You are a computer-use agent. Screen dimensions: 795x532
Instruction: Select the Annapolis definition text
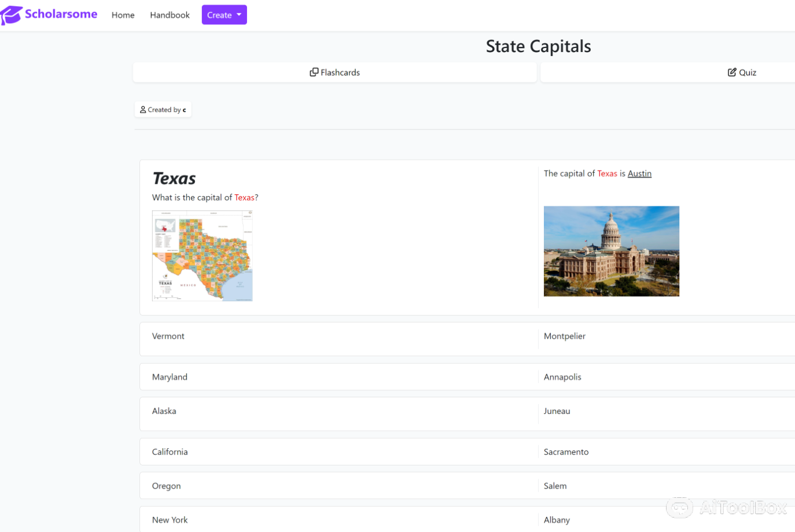click(x=562, y=377)
